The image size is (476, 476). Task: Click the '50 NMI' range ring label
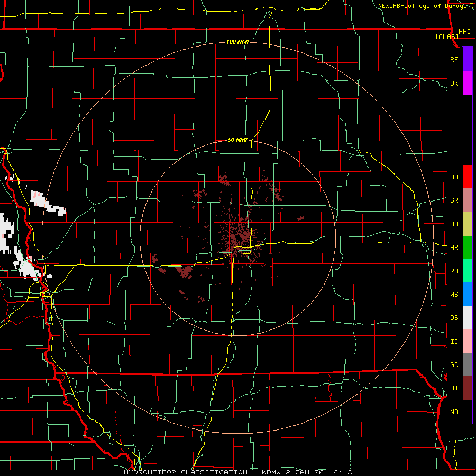point(237,140)
